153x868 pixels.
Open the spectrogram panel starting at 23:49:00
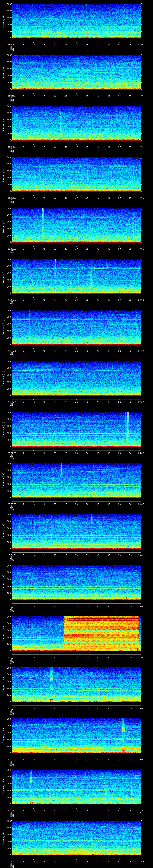[76, 276]
